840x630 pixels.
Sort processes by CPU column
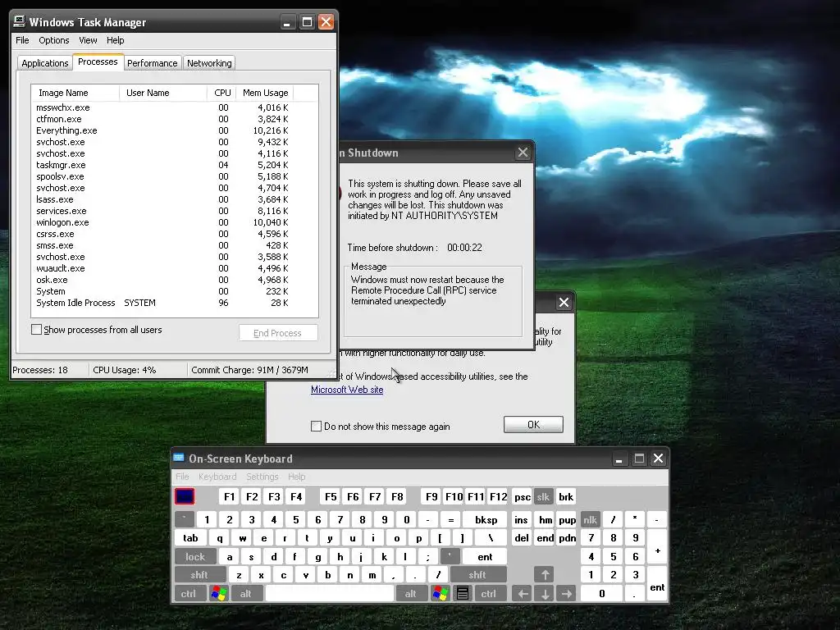pyautogui.click(x=221, y=93)
